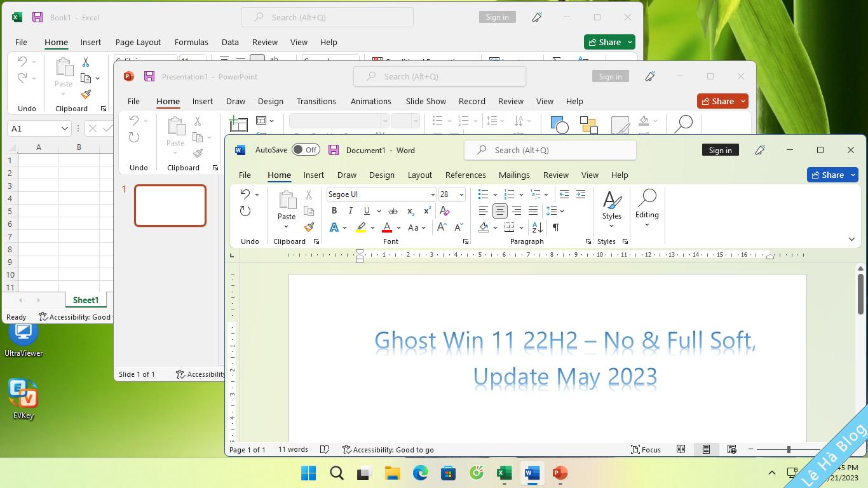The width and height of the screenshot is (868, 488).
Task: Open File Explorer from taskbar
Action: [x=392, y=473]
